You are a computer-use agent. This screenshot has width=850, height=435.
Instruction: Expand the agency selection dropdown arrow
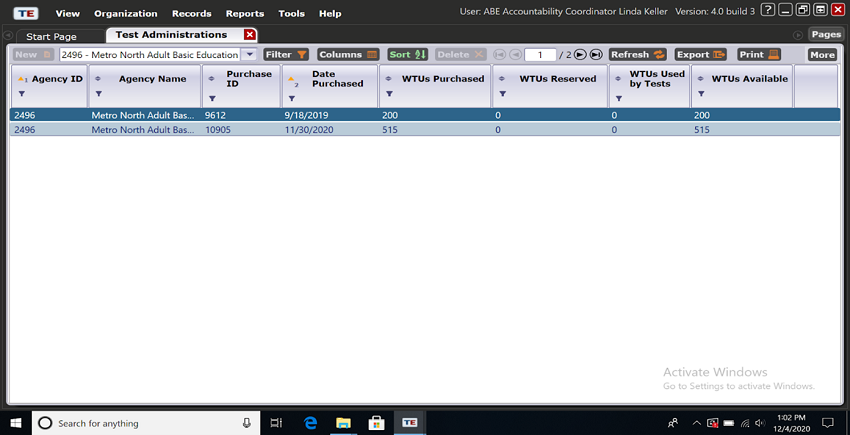(248, 54)
